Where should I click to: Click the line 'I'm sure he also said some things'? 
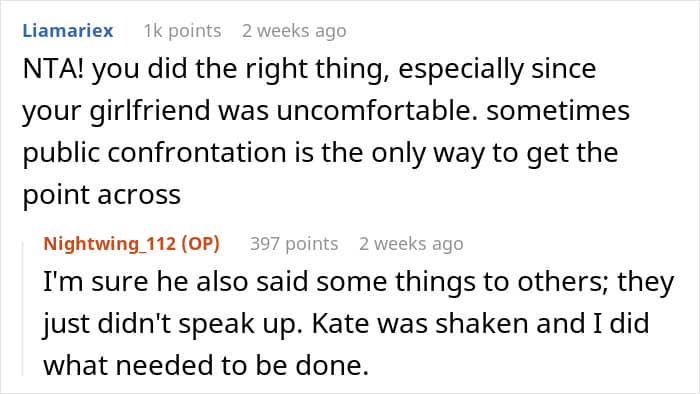358,282
